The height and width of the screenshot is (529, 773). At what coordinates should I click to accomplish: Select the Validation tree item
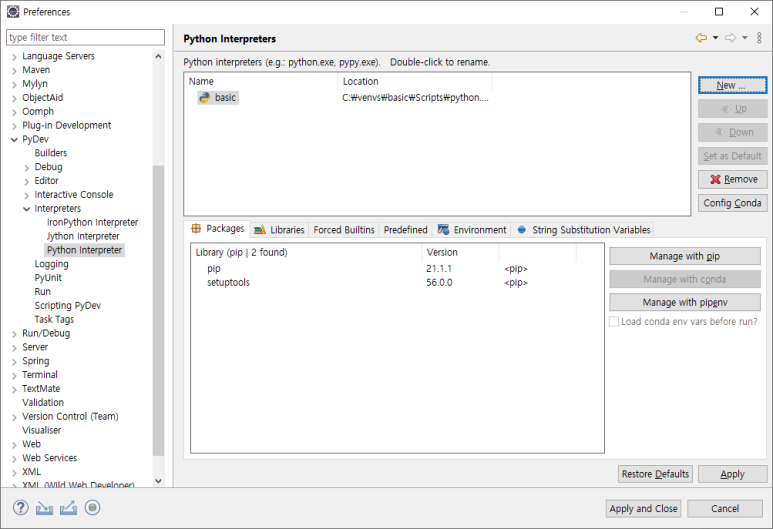(x=43, y=402)
